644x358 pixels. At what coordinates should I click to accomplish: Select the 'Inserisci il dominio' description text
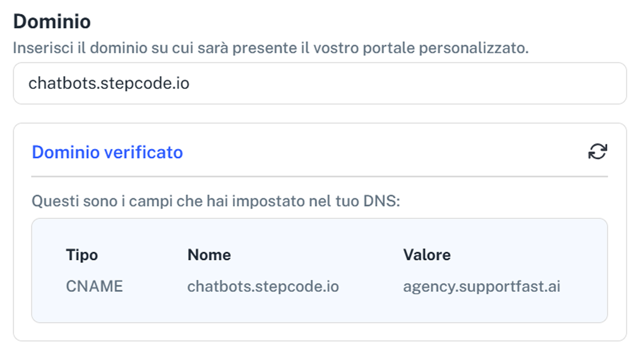(x=271, y=48)
